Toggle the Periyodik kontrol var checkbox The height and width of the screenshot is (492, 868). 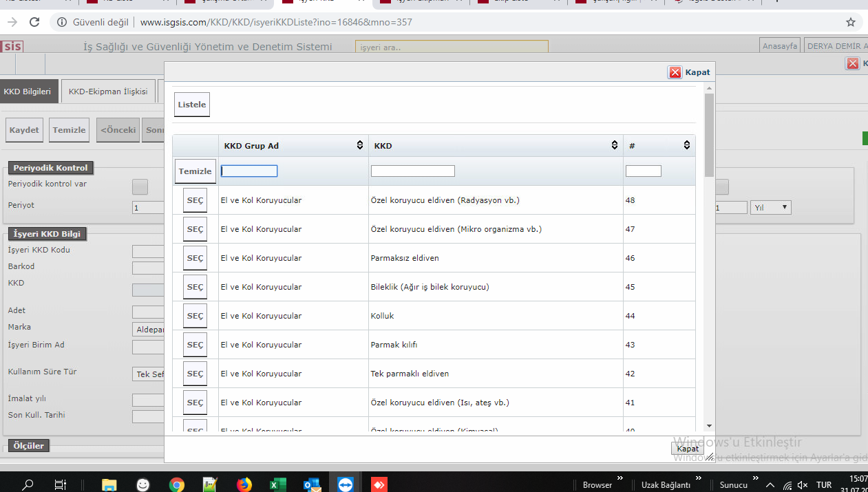(140, 186)
